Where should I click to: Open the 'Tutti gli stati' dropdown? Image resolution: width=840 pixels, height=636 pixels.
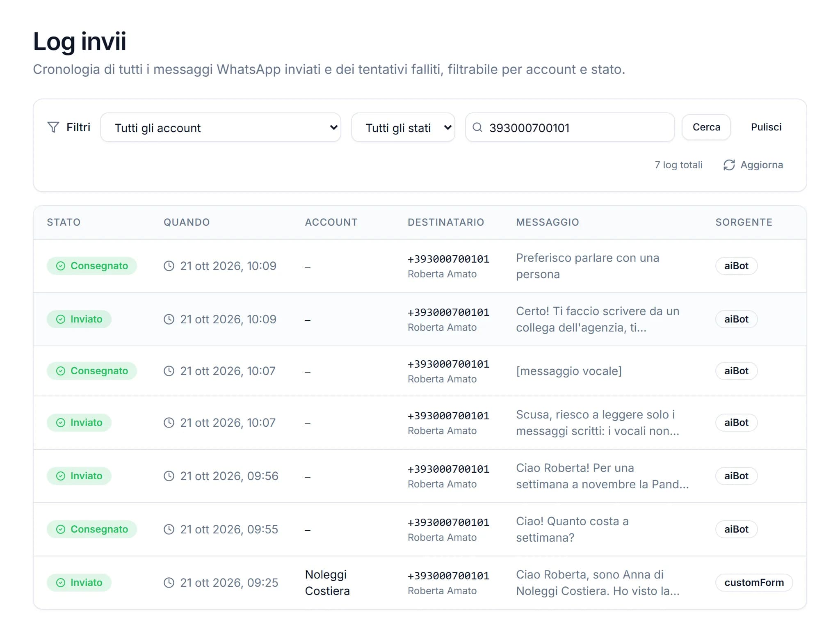[x=403, y=128]
